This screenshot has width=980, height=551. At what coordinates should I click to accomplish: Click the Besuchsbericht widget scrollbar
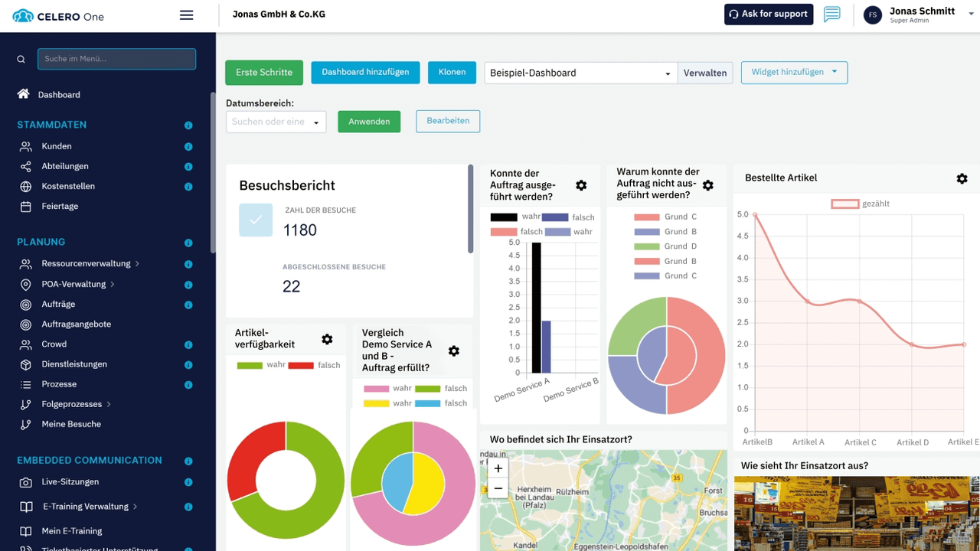(470, 209)
